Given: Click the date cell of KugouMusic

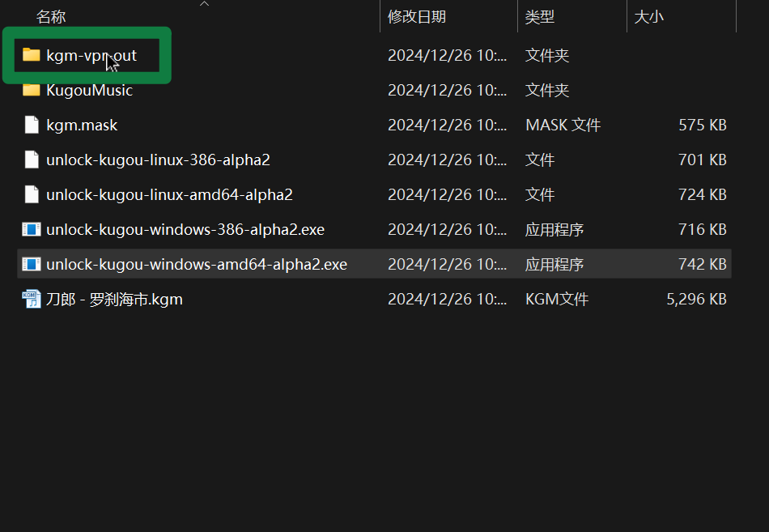Looking at the screenshot, I should [448, 91].
